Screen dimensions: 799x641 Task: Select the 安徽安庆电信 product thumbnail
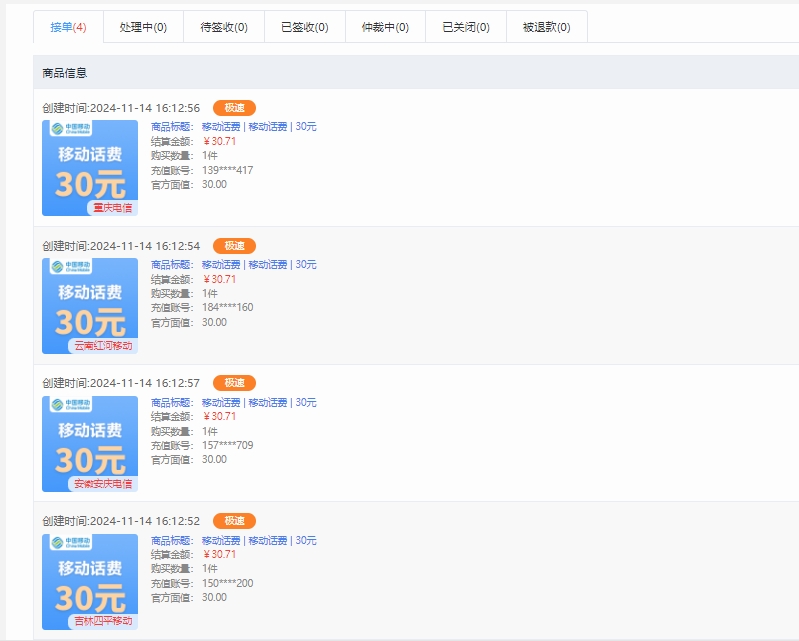(x=90, y=444)
